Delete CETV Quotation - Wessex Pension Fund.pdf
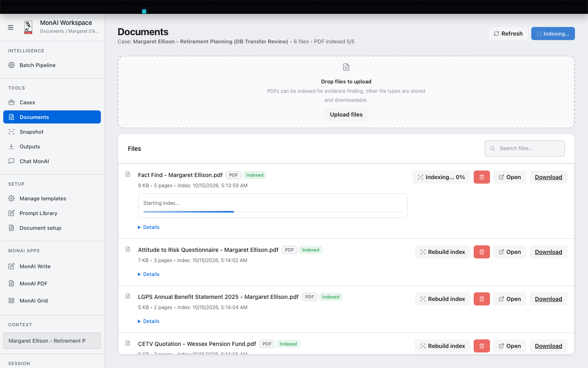This screenshot has height=368, width=588. click(482, 346)
